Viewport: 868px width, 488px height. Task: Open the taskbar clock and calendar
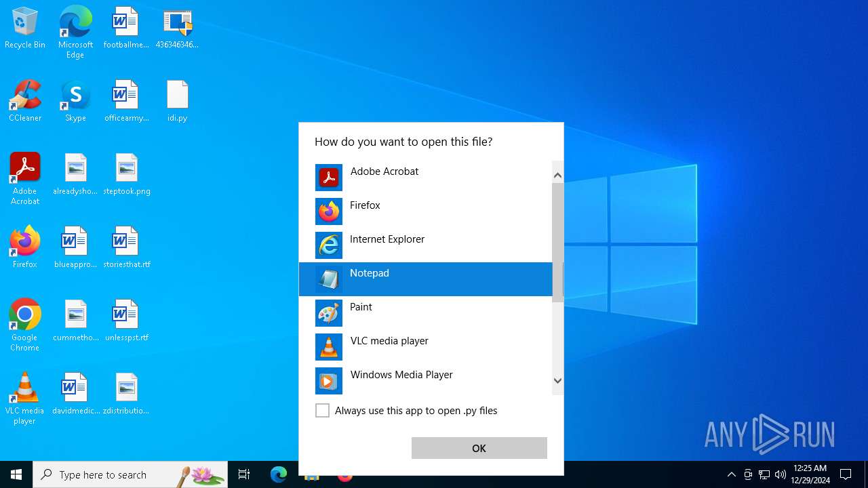pos(810,474)
